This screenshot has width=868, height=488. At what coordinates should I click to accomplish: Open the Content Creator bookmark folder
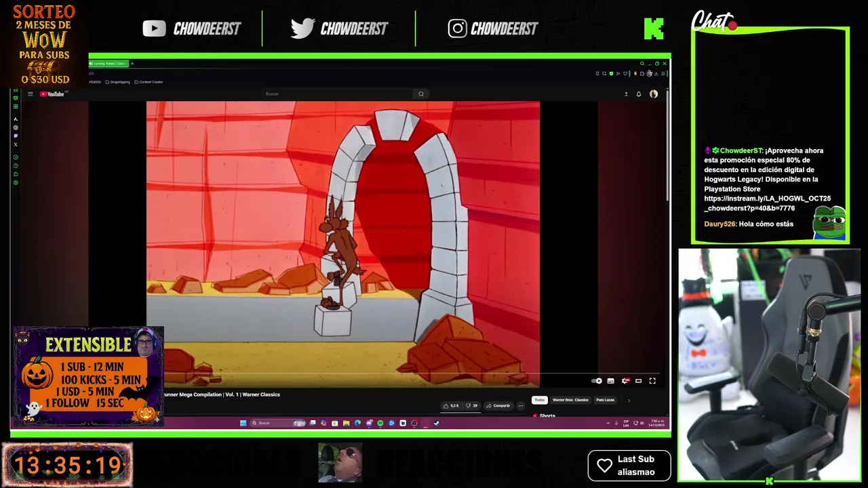click(x=149, y=82)
